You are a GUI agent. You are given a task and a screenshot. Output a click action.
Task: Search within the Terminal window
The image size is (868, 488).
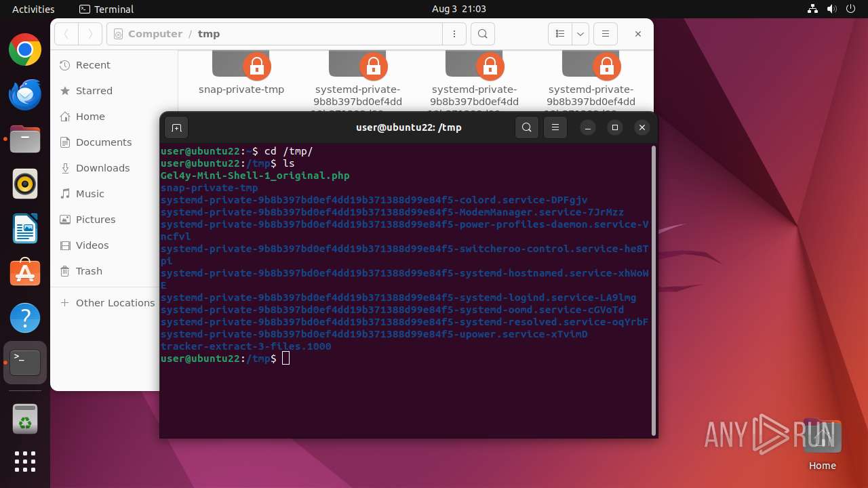(x=527, y=127)
